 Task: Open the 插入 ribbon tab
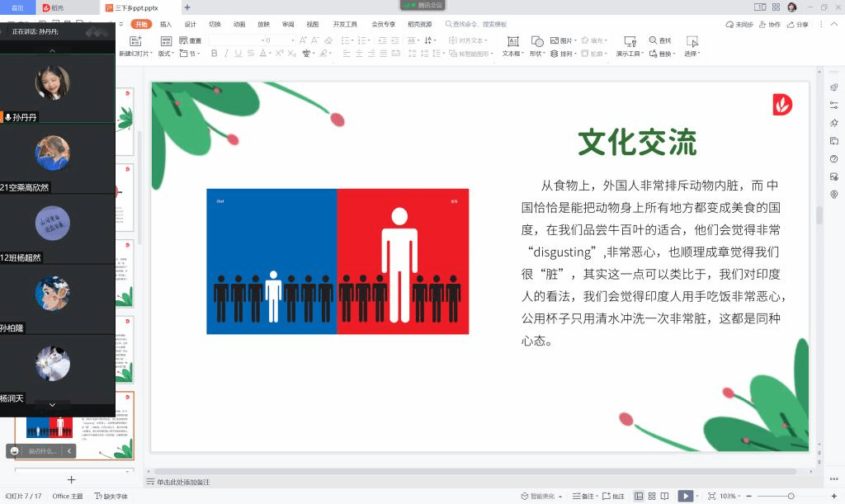[166, 24]
